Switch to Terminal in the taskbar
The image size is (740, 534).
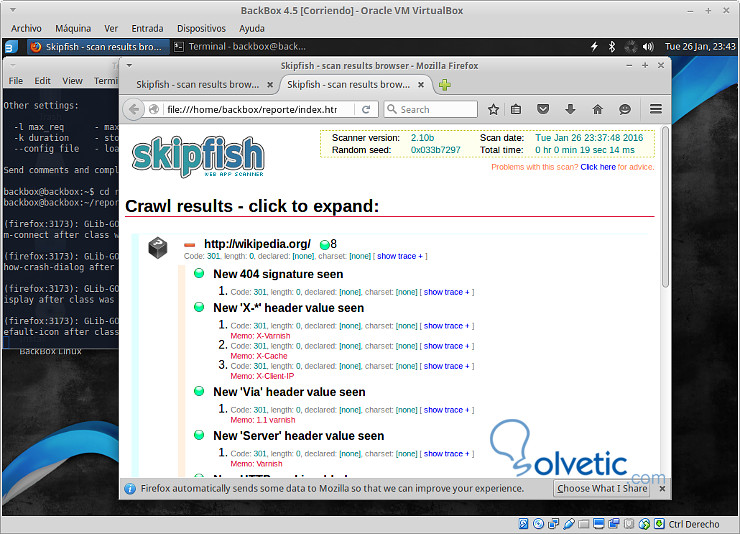coord(241,47)
